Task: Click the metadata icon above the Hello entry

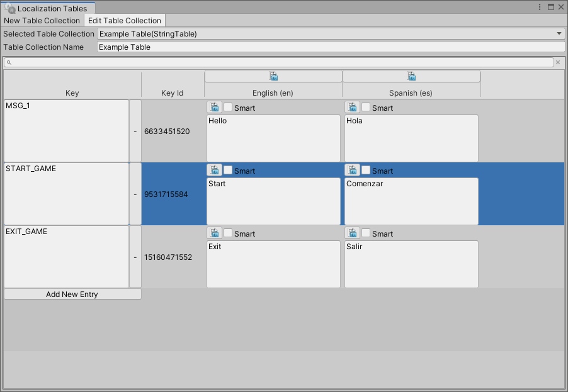Action: 214,108
